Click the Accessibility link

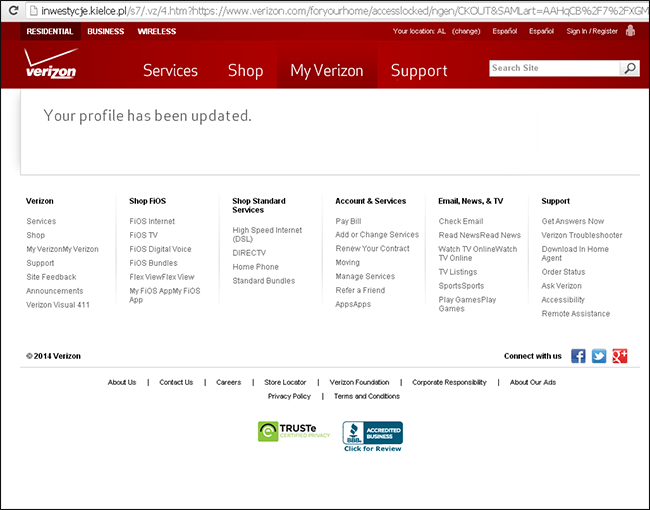(563, 300)
